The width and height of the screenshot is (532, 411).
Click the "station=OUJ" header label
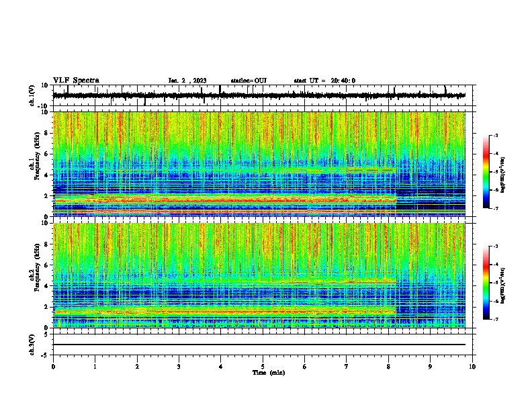[x=249, y=81]
